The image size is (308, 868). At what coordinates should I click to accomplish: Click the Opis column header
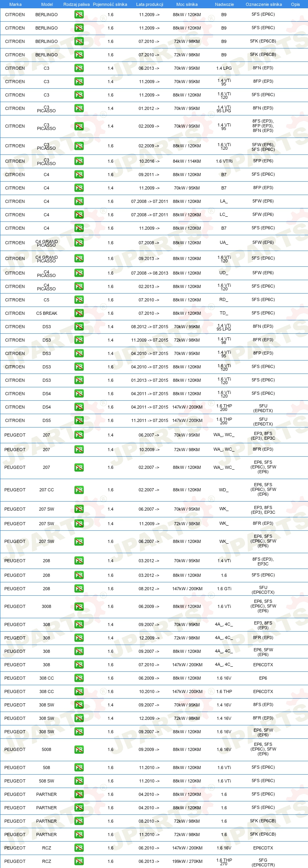click(295, 4)
